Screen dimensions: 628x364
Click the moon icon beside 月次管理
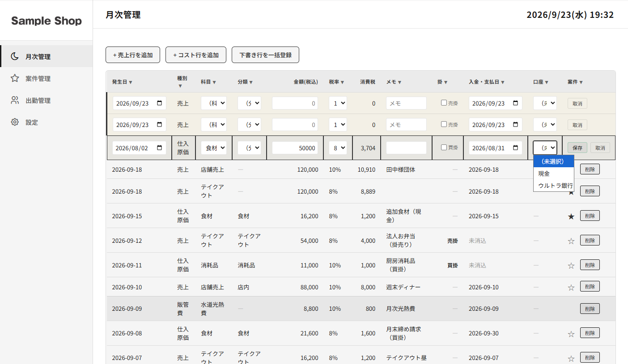15,56
